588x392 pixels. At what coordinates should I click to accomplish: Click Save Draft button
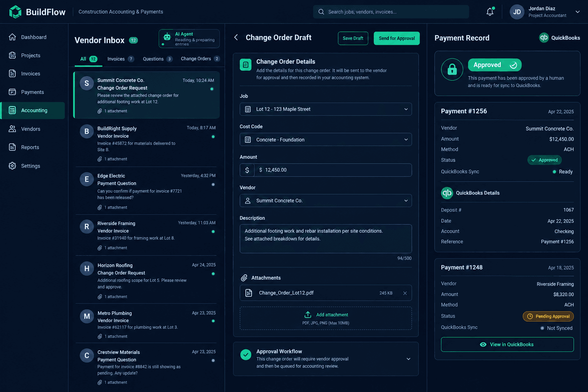353,38
